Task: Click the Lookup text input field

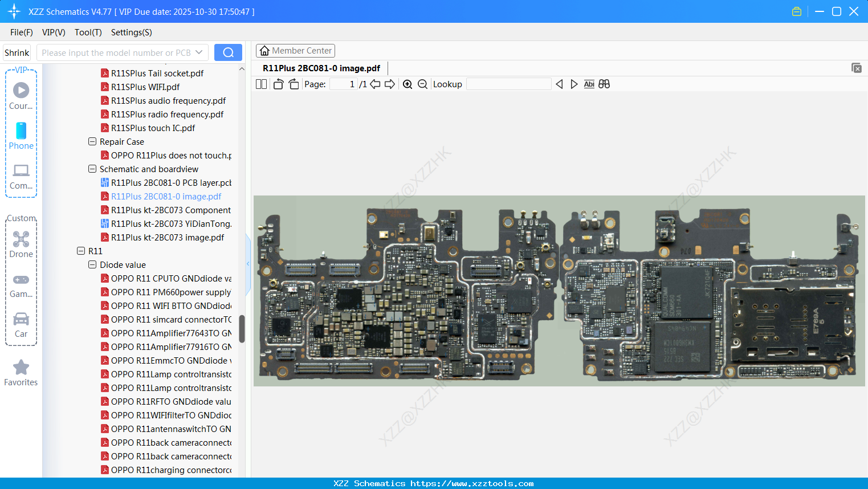Action: pos(508,84)
